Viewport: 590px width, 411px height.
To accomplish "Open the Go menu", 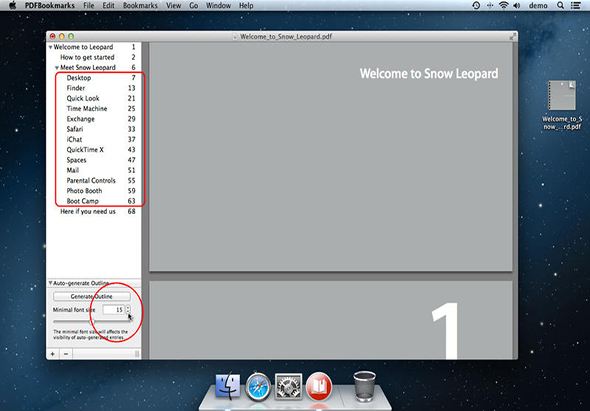I will point(193,5).
